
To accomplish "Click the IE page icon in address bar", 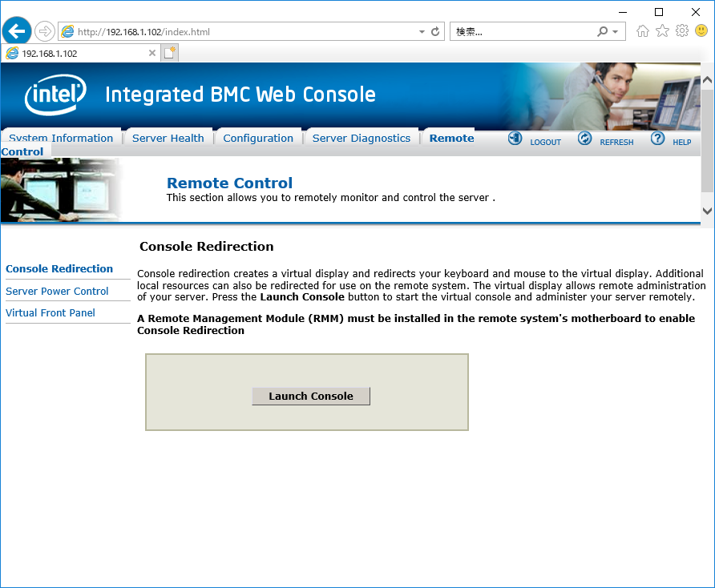I will (x=67, y=31).
